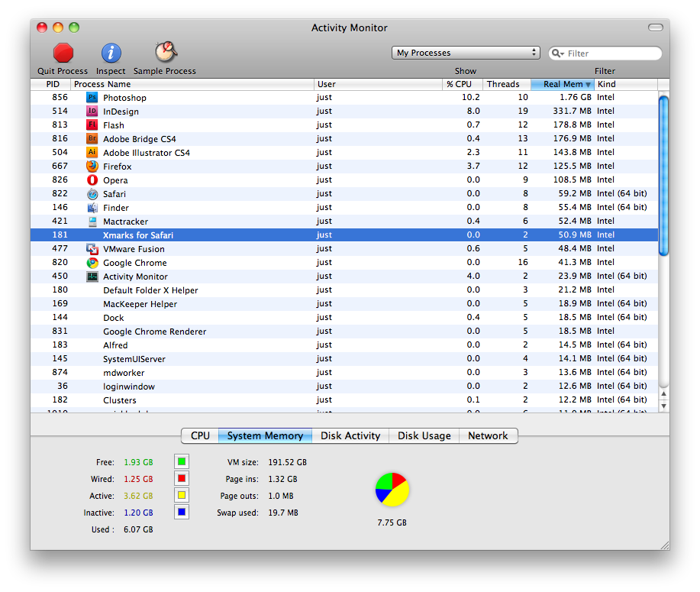700x592 pixels.
Task: Click the toolbar toggle pill button
Action: pyautogui.click(x=656, y=27)
